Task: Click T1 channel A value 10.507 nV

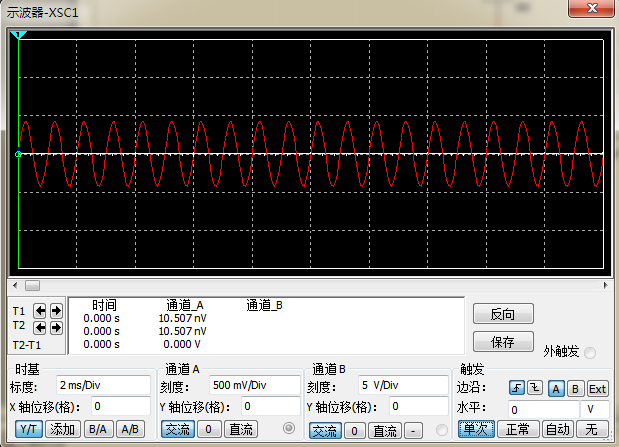Action: pos(182,318)
